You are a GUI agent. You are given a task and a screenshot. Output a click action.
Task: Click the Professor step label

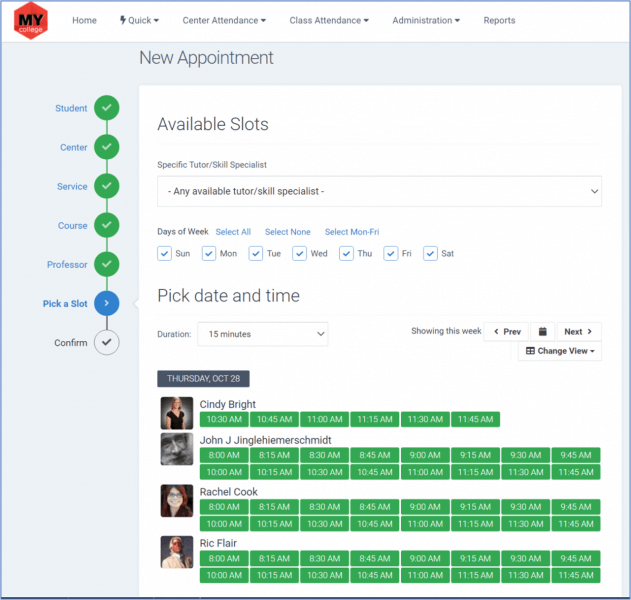[x=67, y=264]
